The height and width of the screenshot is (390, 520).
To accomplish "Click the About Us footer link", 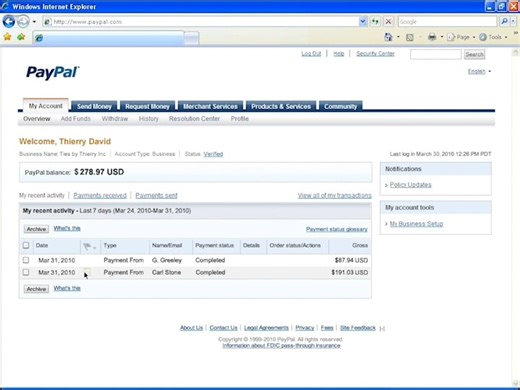I will tap(191, 328).
